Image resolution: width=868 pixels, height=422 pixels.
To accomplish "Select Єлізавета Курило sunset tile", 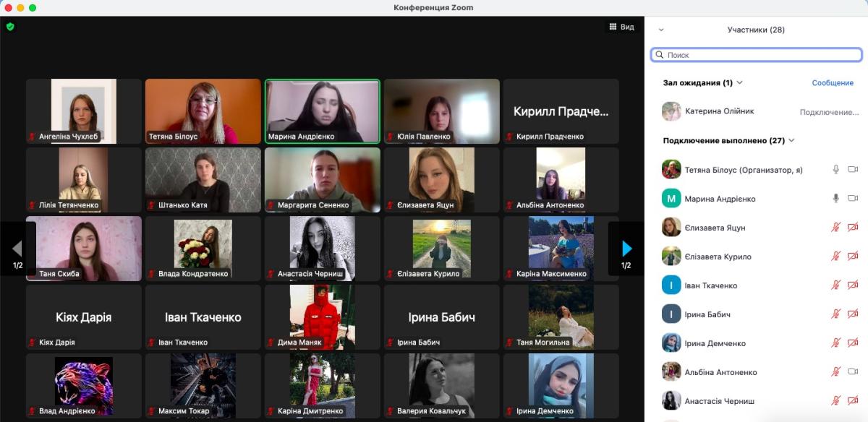I will pyautogui.click(x=442, y=248).
